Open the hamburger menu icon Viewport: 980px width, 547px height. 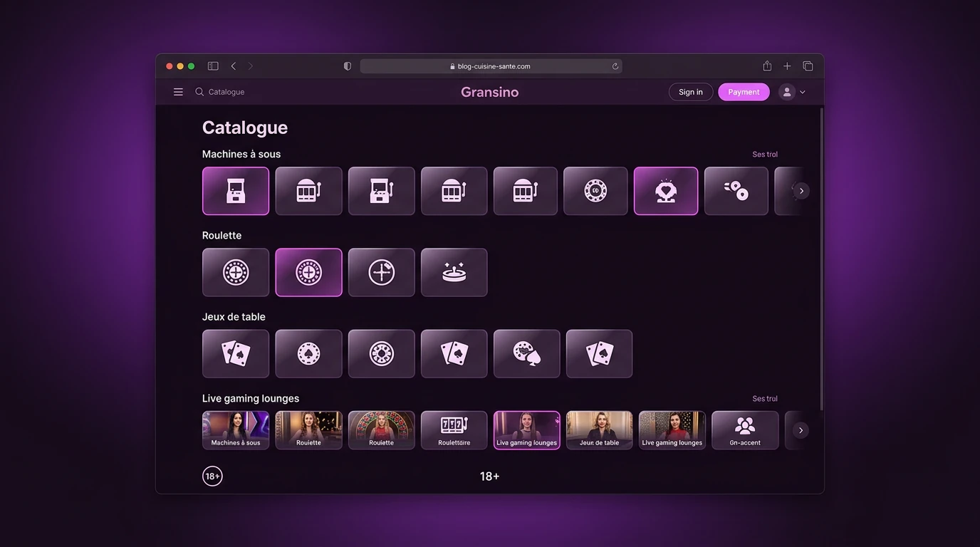click(178, 92)
